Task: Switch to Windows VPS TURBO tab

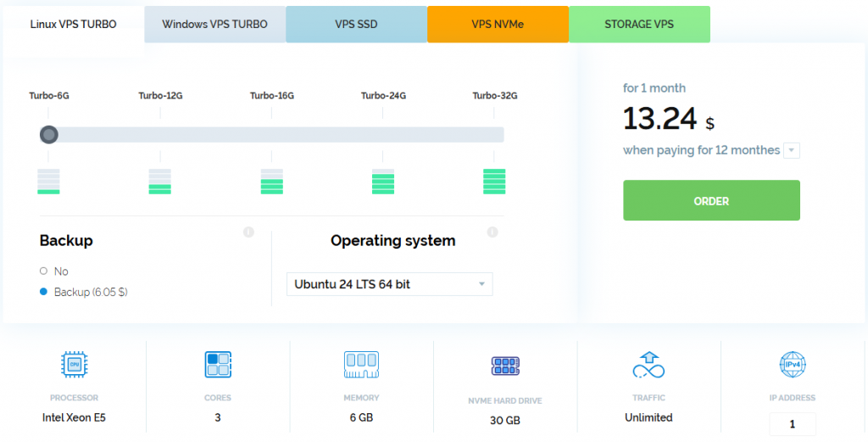Action: pyautogui.click(x=214, y=25)
